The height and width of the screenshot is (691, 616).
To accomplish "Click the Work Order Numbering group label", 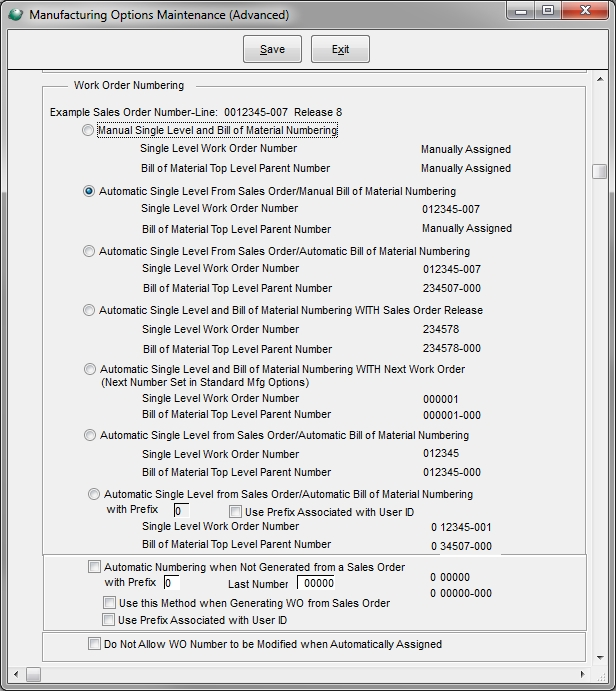I will [129, 85].
